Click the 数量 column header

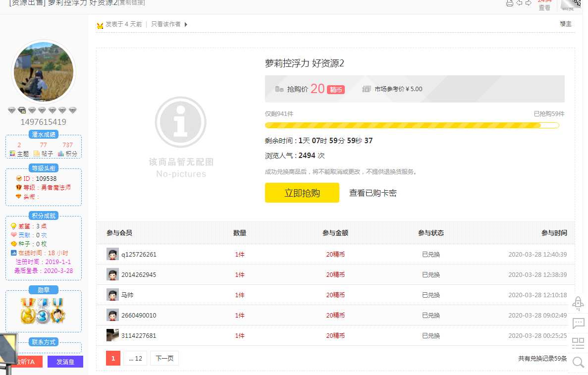tap(240, 232)
